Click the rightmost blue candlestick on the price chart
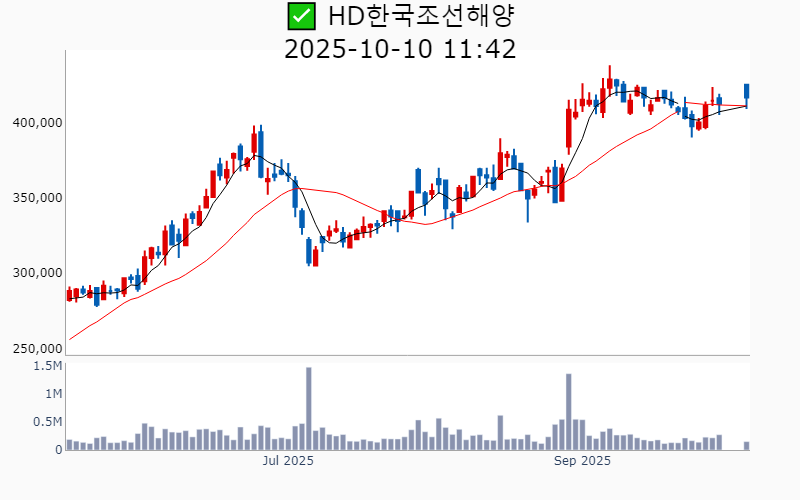 click(x=746, y=92)
